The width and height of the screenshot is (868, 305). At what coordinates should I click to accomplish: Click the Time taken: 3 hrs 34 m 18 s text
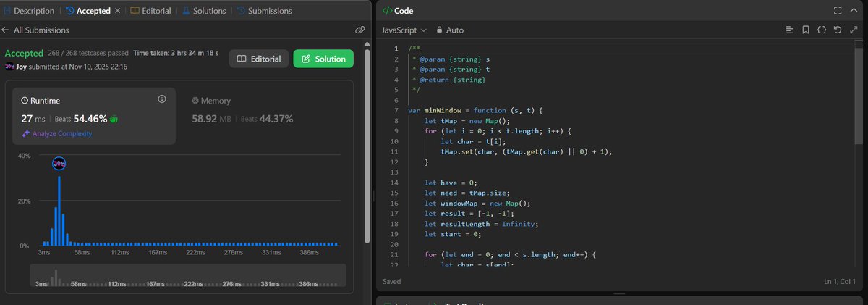177,54
